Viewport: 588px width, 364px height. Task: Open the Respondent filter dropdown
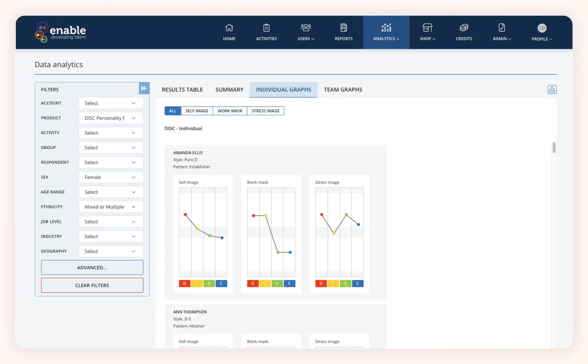coord(111,162)
